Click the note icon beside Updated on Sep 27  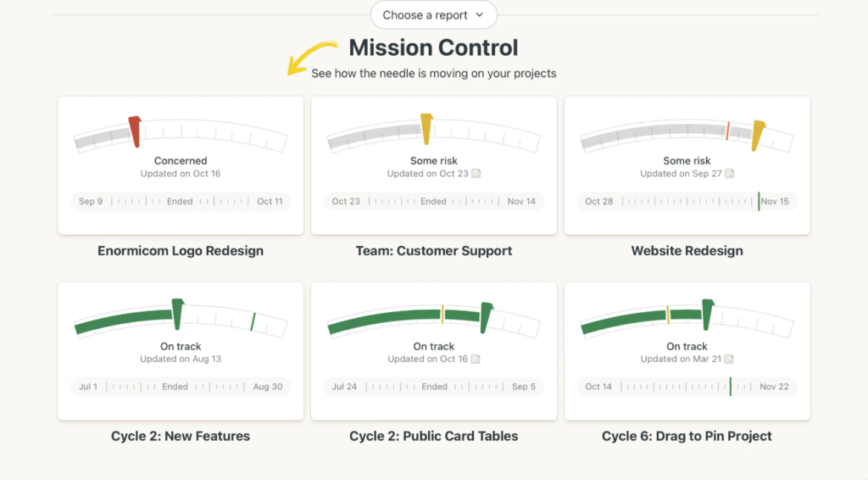click(x=729, y=174)
